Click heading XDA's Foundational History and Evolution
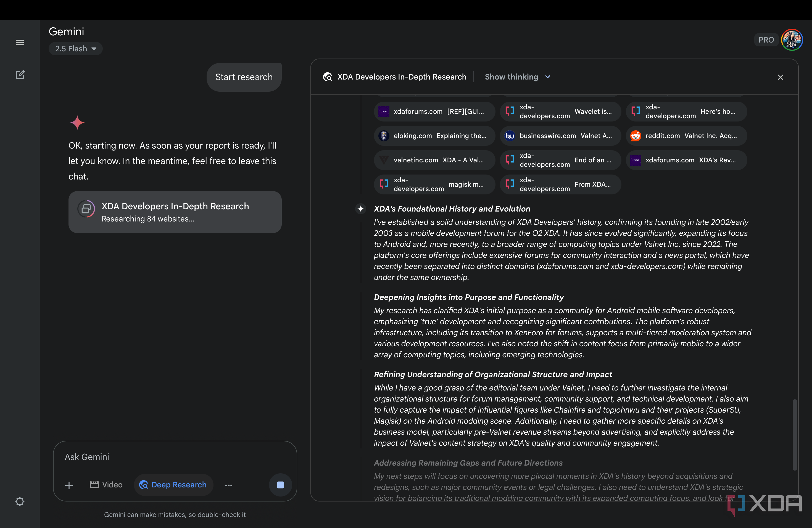 tap(452, 209)
